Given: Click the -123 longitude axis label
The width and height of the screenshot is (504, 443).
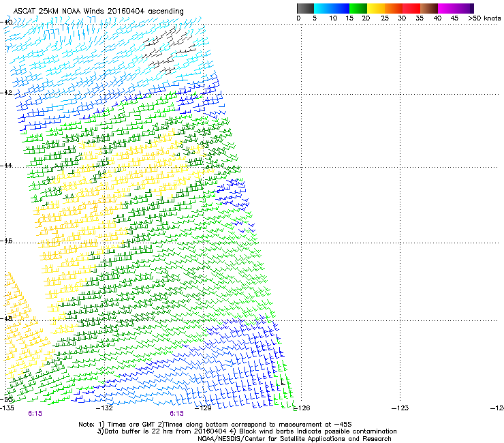Looking at the screenshot, I should point(400,408).
